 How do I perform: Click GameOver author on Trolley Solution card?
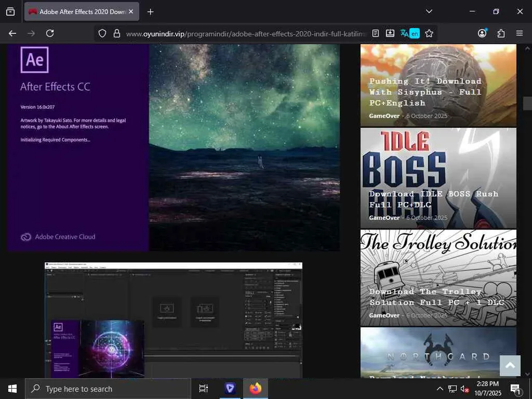(384, 315)
